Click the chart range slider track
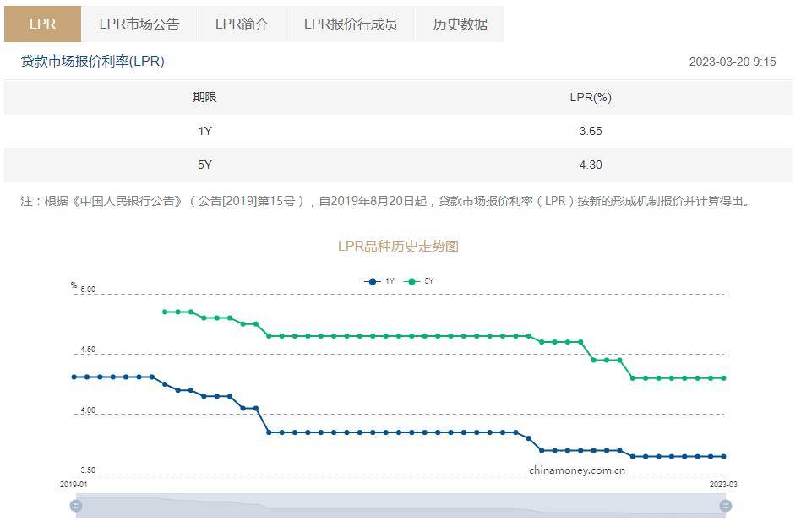801x532 pixels. click(x=400, y=506)
